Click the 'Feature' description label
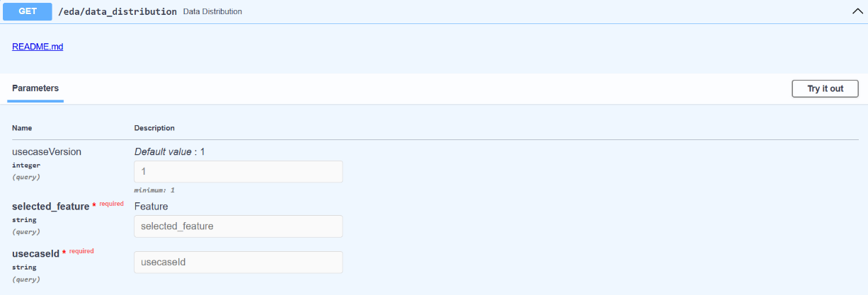The image size is (868, 295). 151,207
